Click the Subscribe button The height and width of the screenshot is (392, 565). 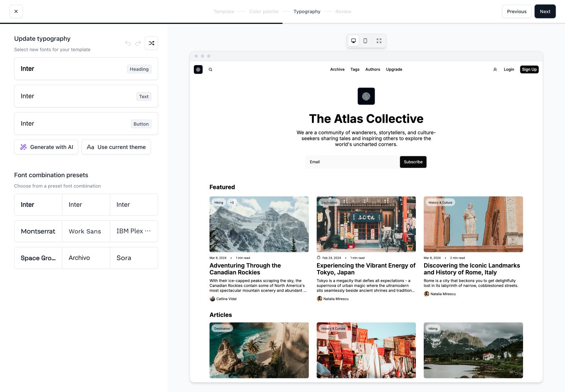point(413,162)
